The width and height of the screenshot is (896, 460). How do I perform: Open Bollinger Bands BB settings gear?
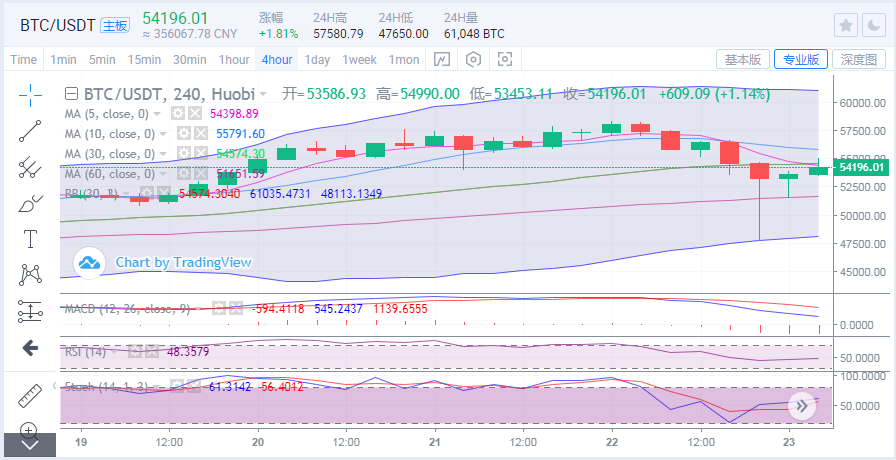147,194
